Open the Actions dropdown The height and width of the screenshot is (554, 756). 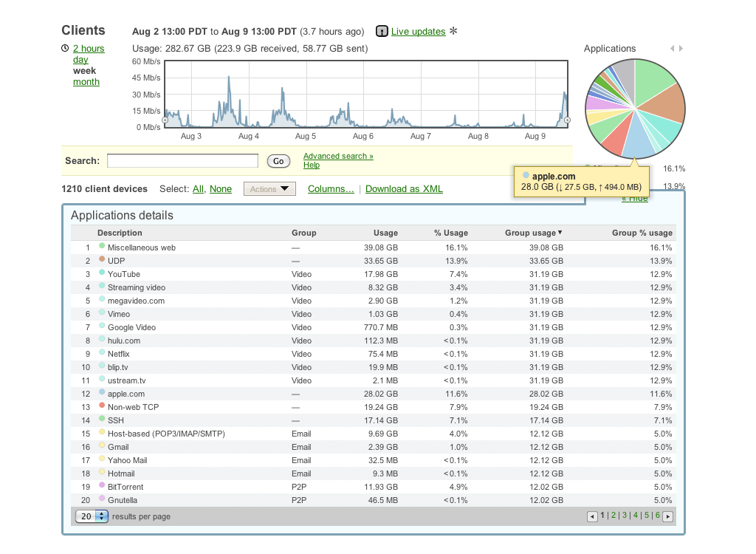(x=269, y=189)
